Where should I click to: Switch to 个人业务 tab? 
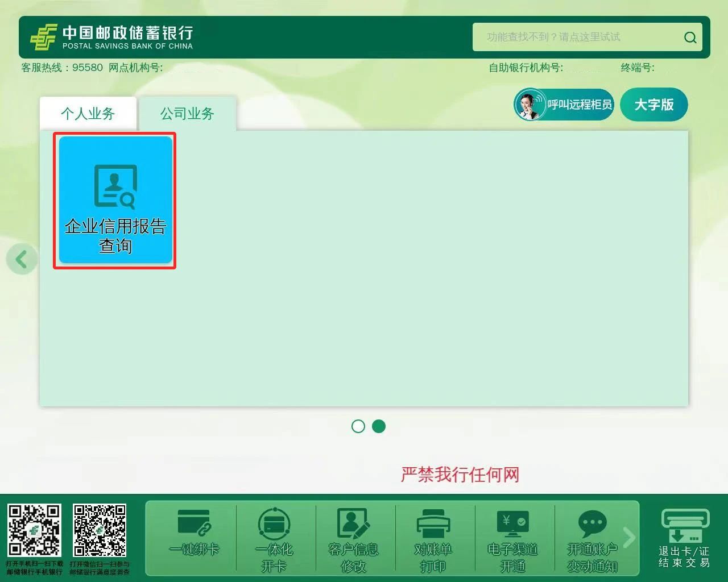point(88,114)
